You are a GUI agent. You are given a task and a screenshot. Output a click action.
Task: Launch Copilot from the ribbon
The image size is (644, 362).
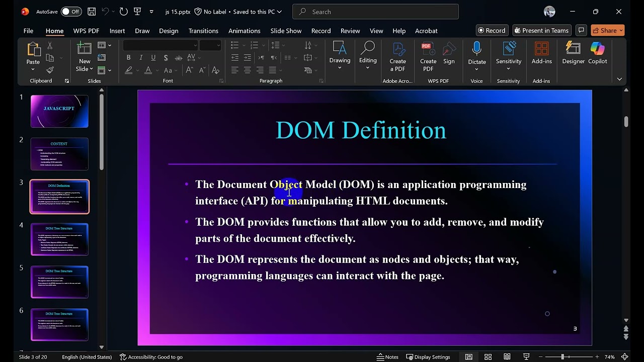pos(598,53)
